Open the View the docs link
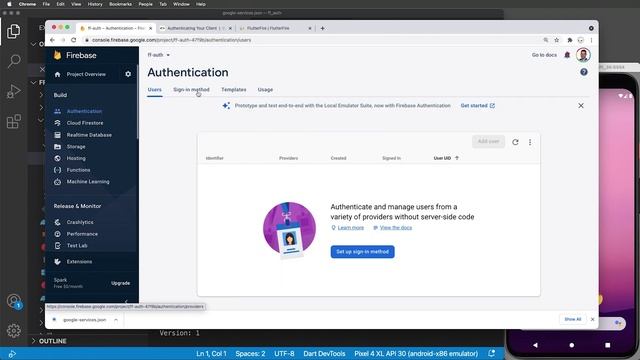Image resolution: width=640 pixels, height=360 pixels. tap(396, 228)
